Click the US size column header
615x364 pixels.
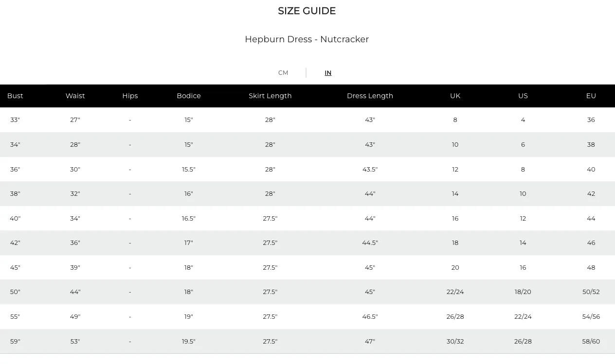[x=523, y=96]
